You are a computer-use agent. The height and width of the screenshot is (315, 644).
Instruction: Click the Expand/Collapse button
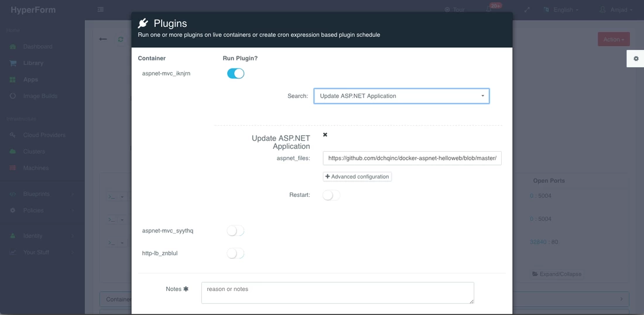(557, 274)
